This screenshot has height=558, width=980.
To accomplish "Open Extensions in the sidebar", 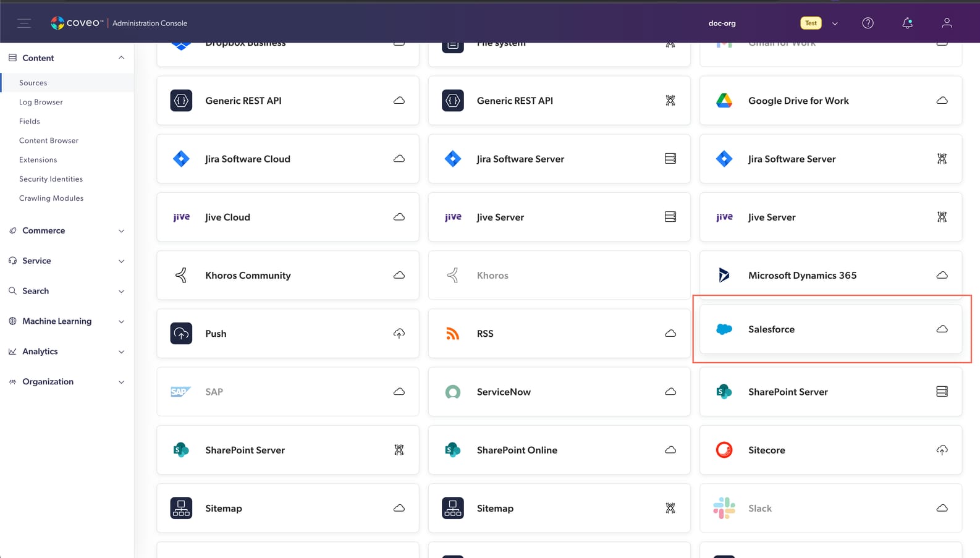I will pos(38,159).
